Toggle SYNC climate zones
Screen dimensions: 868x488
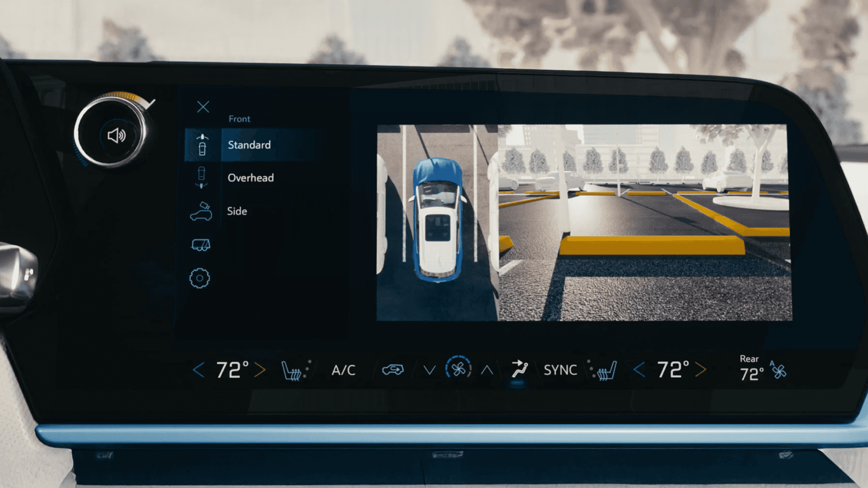(x=560, y=371)
